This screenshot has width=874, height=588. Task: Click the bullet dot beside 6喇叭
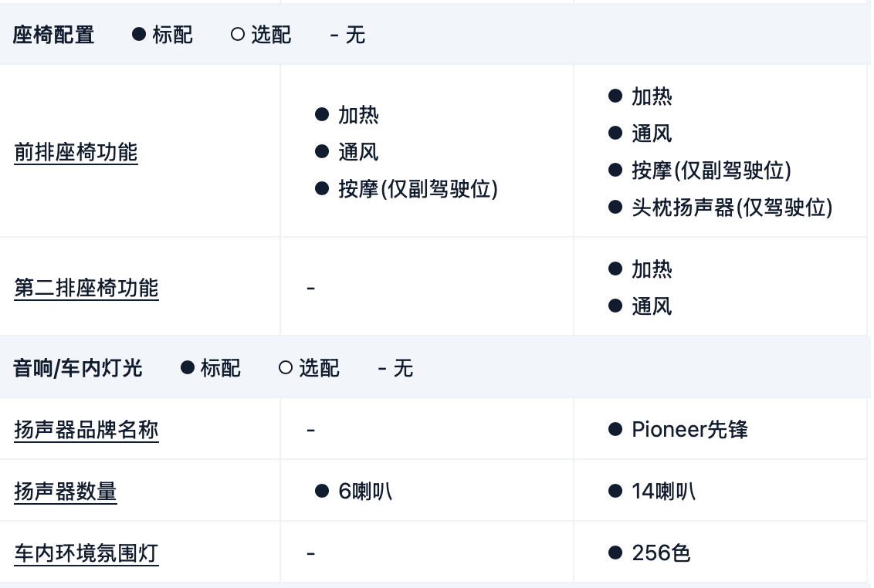tap(322, 491)
